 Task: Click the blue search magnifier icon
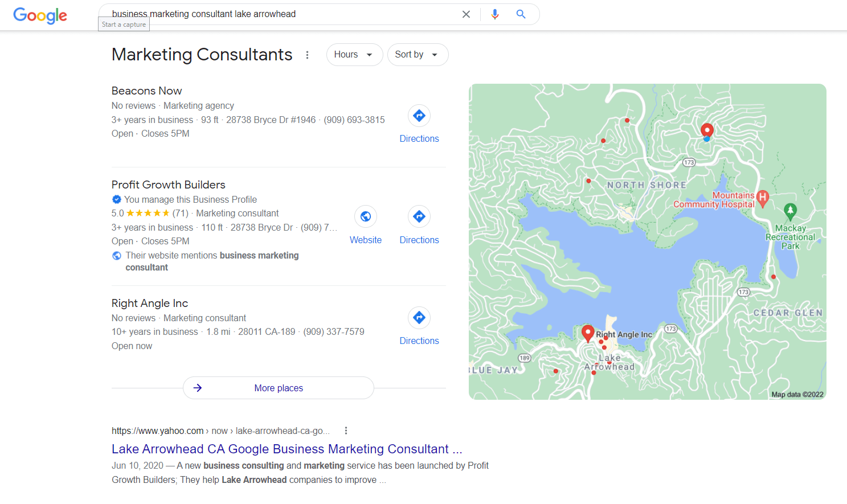click(521, 14)
